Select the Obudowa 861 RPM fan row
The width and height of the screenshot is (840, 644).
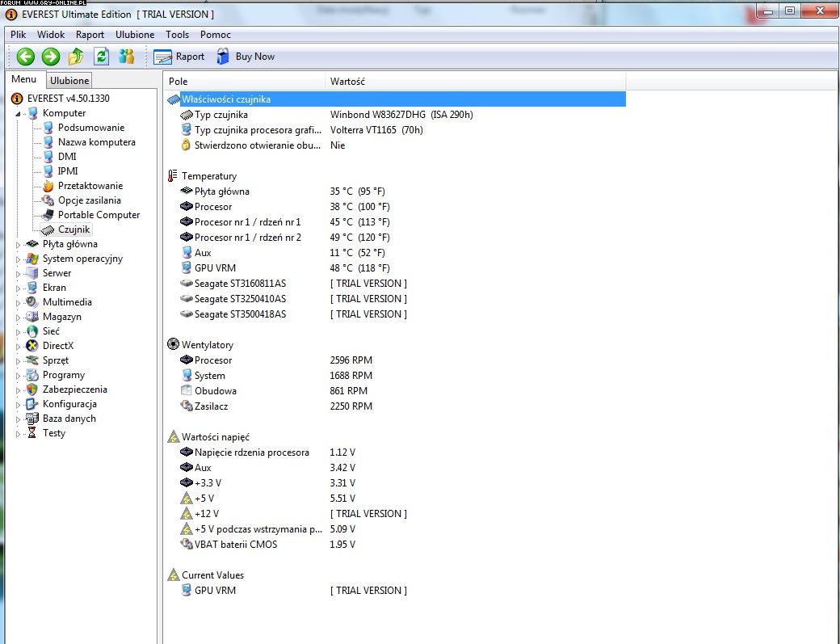point(397,391)
